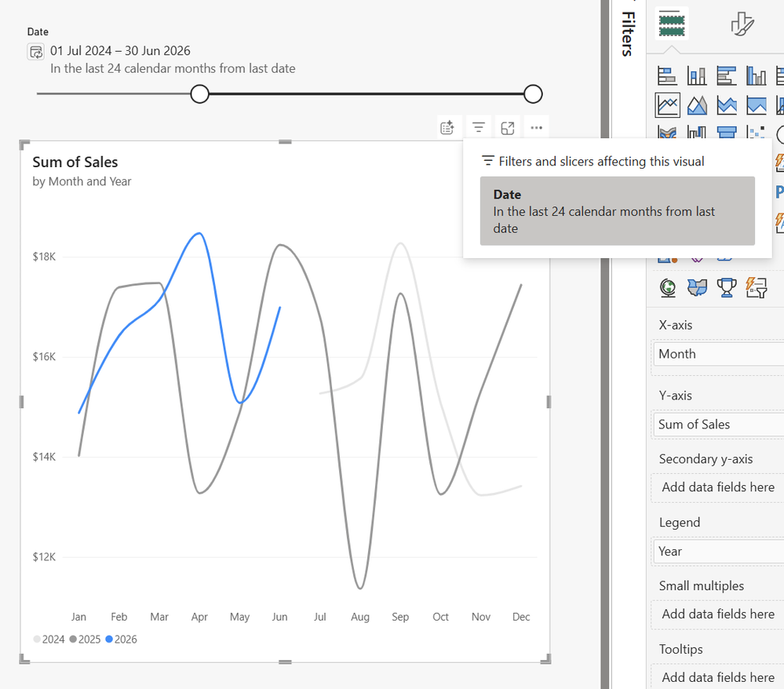784x689 pixels.
Task: Select the Clustered bar chart visual
Action: pyautogui.click(x=727, y=75)
